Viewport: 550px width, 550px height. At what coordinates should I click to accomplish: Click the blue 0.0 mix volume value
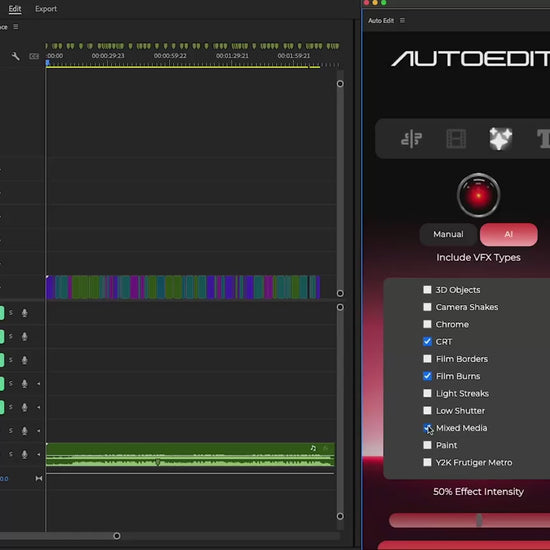(4, 478)
